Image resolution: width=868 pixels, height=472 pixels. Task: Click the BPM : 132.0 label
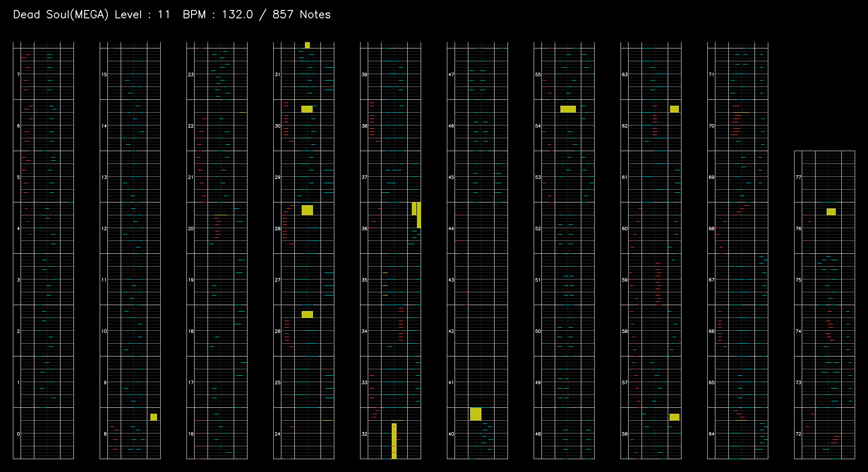[218, 14]
